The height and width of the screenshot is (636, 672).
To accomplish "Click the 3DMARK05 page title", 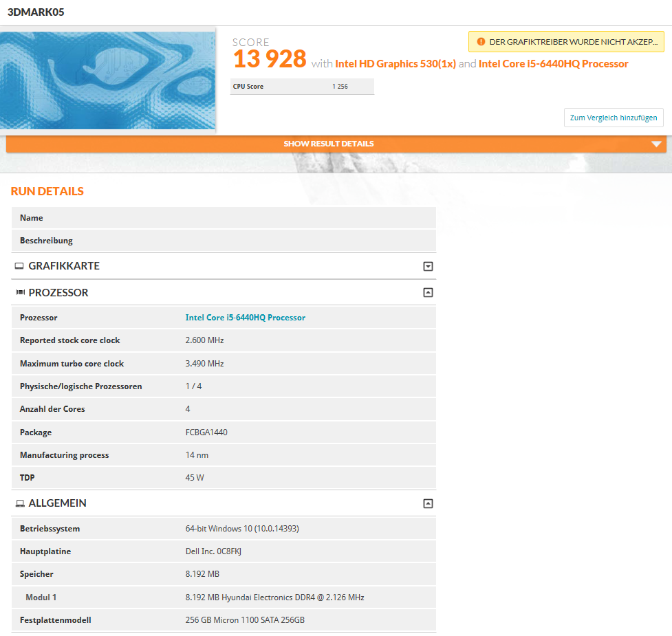I will pyautogui.click(x=36, y=12).
